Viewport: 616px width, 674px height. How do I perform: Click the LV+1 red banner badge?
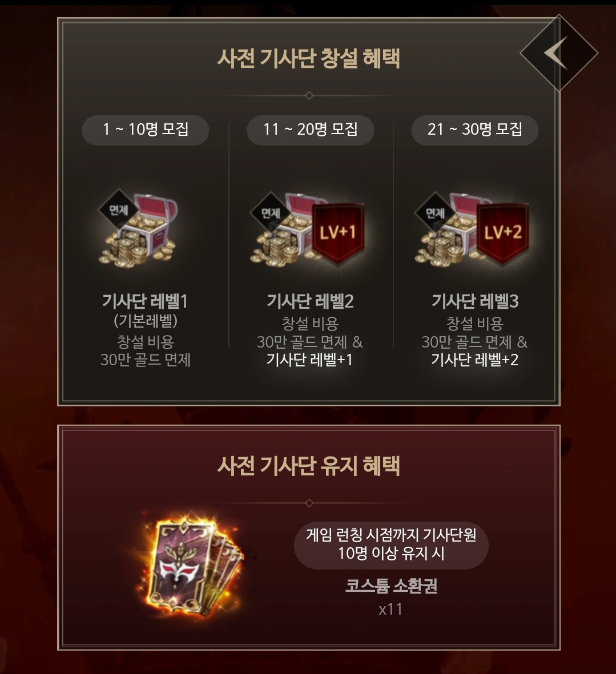tap(338, 232)
